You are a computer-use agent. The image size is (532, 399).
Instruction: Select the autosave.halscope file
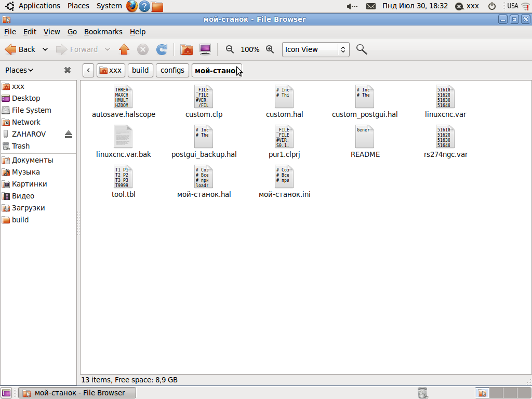click(124, 102)
